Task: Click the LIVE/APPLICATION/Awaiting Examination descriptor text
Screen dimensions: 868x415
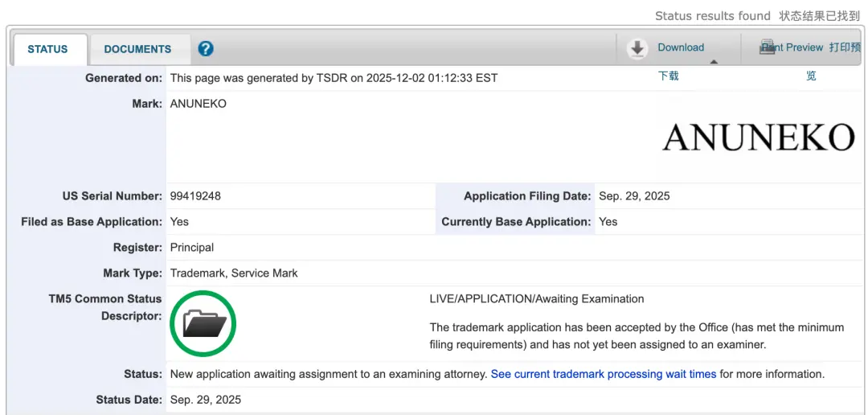Action: (537, 299)
